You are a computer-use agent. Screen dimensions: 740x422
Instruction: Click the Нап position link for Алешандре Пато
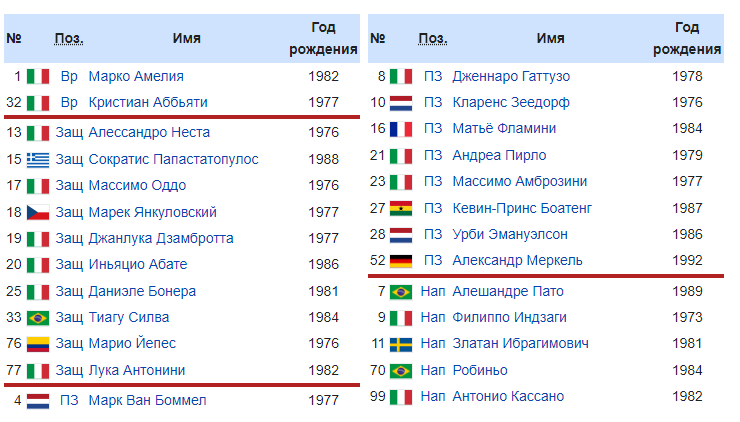[x=433, y=291]
